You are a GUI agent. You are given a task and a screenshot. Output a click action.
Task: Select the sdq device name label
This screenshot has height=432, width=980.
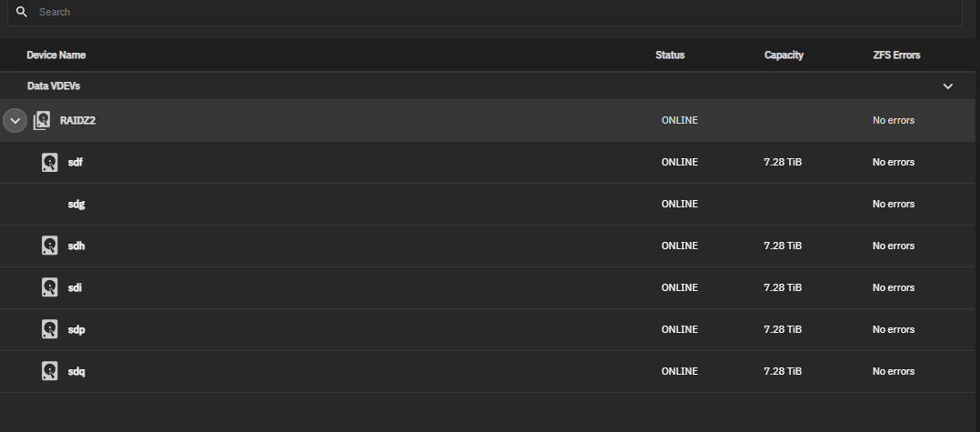(76, 371)
